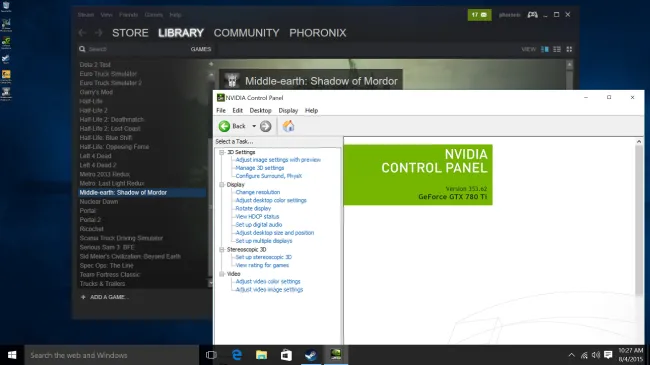This screenshot has height=365, width=650.
Task: Click the Steam forward navigation arrow
Action: click(x=99, y=33)
